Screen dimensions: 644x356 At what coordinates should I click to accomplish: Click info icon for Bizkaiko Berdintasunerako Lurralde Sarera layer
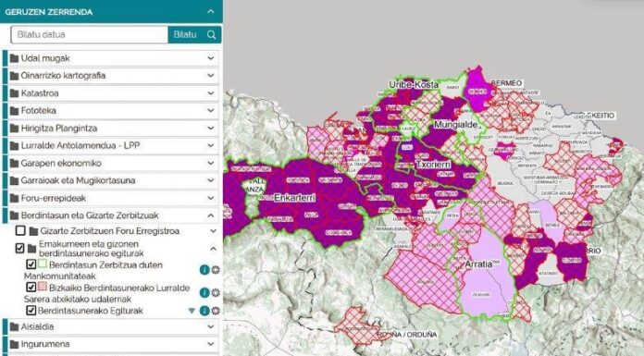204,293
